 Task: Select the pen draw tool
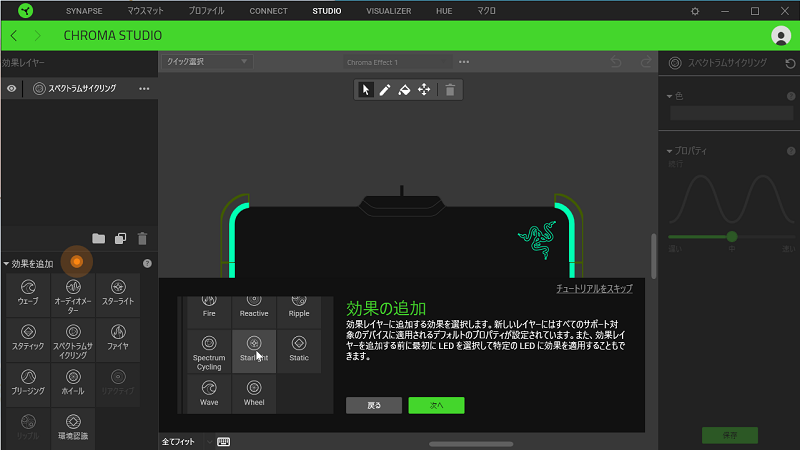385,90
